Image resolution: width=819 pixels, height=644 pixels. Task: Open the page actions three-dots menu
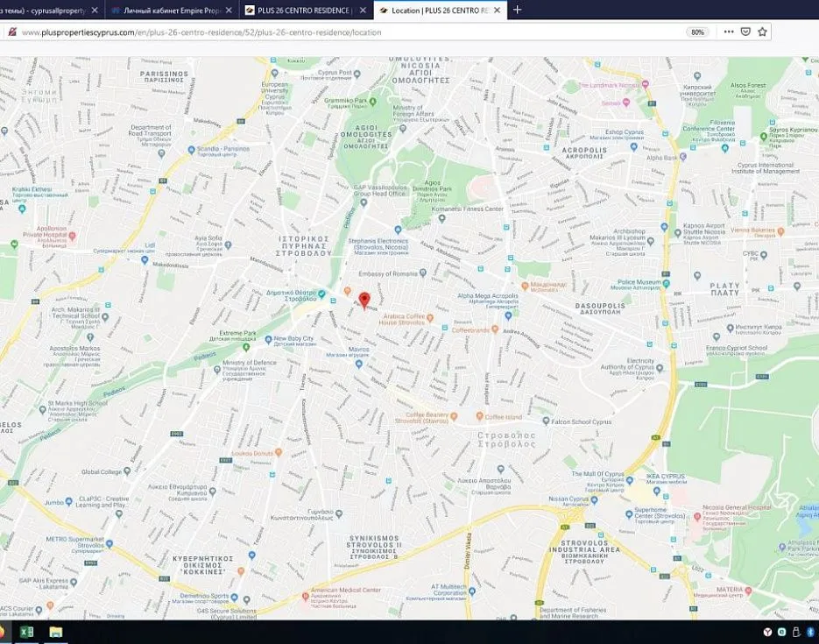(729, 32)
